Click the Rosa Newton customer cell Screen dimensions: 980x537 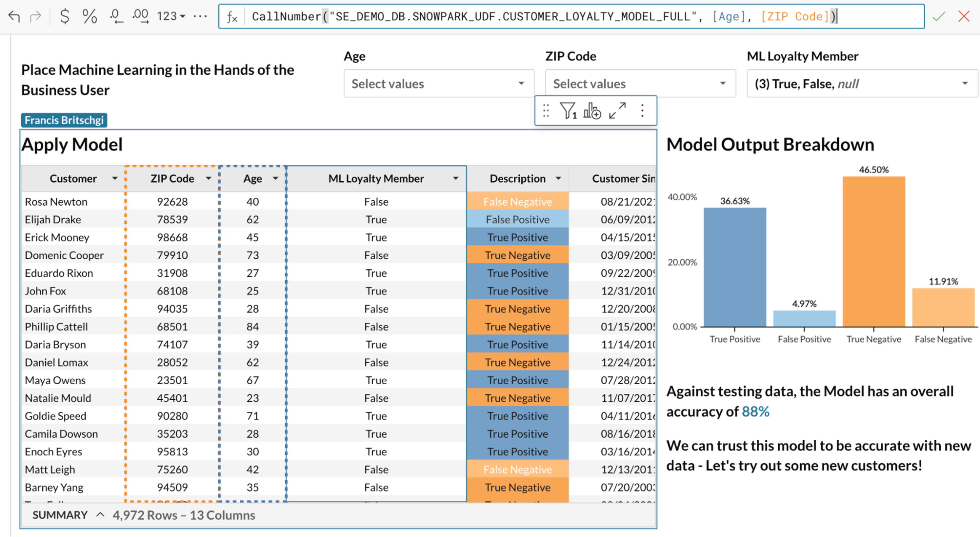[73, 201]
